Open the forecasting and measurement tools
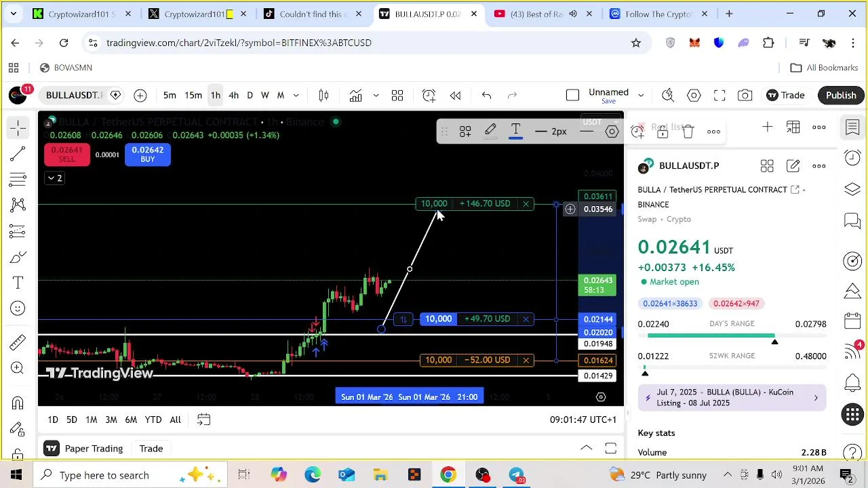 coord(18,231)
